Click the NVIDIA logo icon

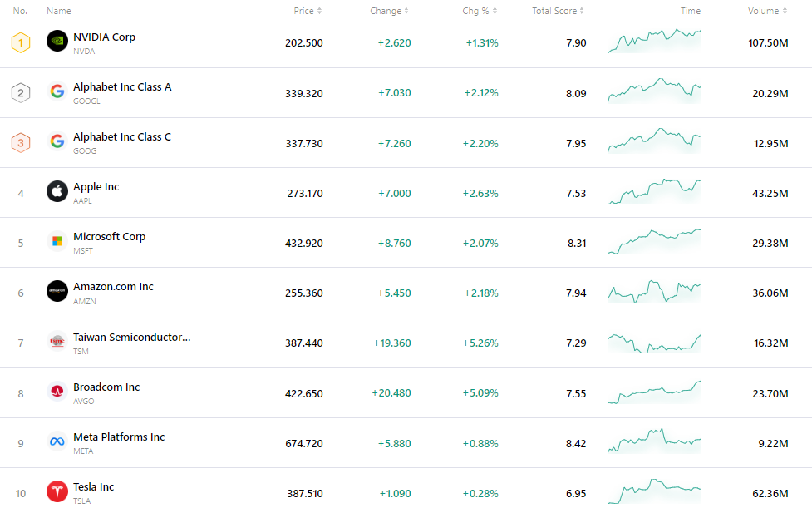[x=57, y=42]
